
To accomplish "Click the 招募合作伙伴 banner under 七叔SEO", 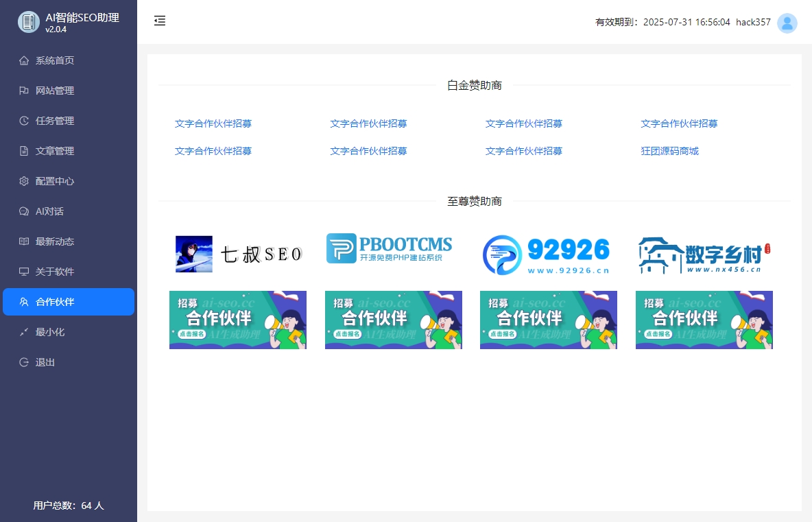I will coord(238,320).
